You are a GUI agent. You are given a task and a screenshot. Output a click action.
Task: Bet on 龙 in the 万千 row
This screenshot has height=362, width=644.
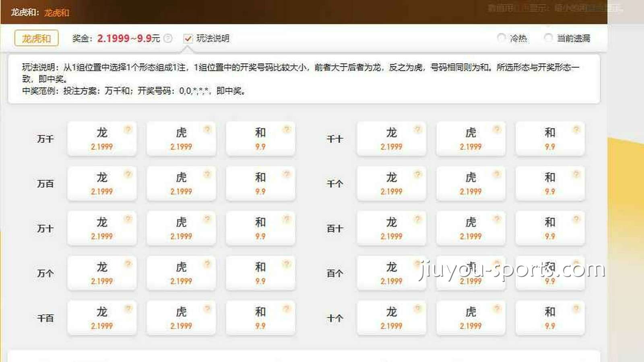[102, 139]
